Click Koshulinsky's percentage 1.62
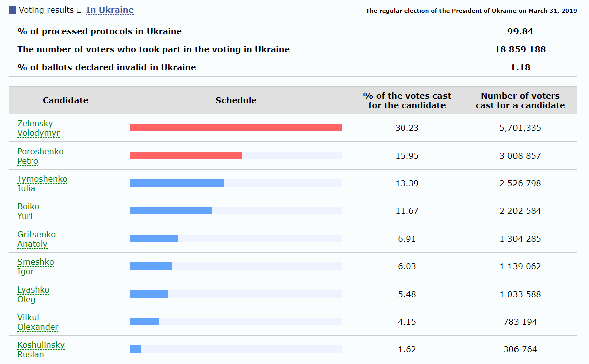This screenshot has height=364, width=589. (x=407, y=350)
